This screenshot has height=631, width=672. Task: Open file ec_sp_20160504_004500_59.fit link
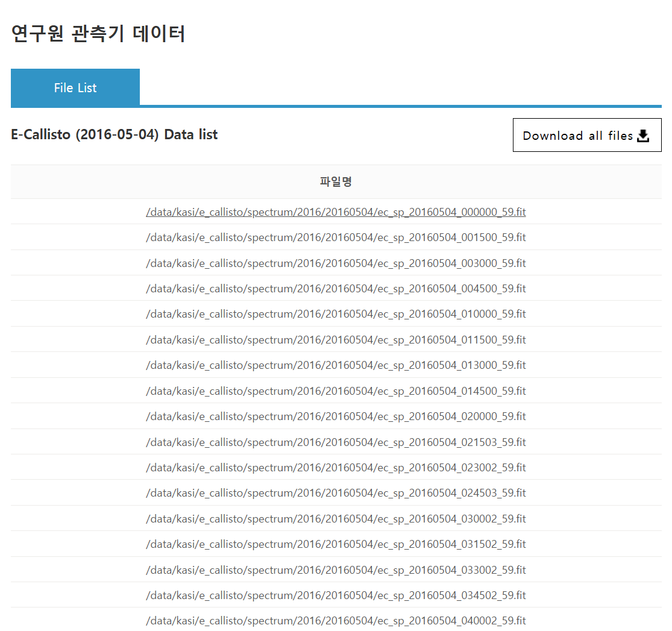coord(336,289)
